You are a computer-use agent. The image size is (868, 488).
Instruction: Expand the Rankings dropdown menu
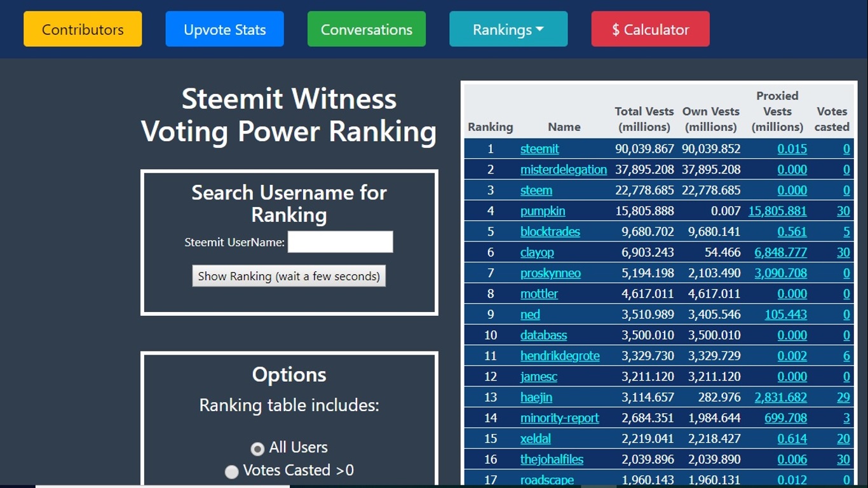coord(508,29)
